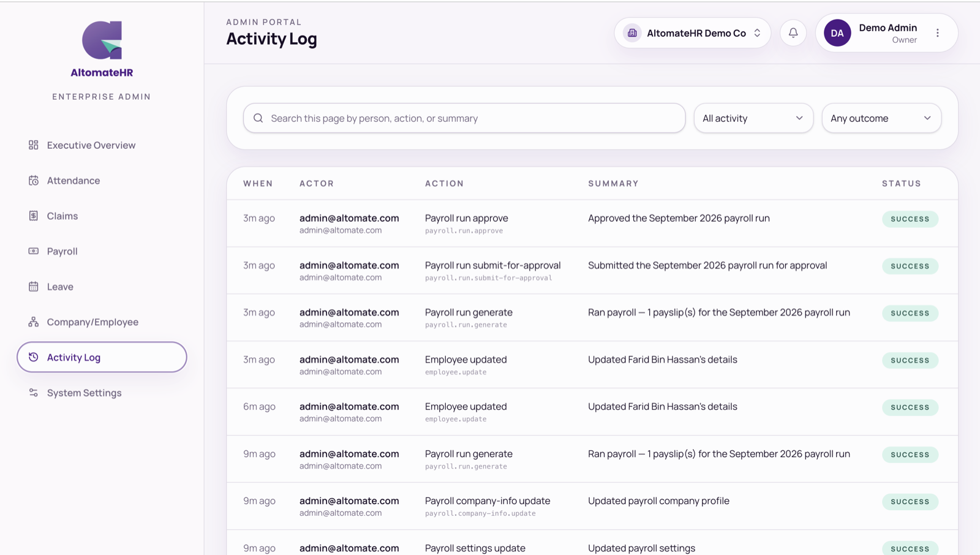Click the SUCCESS badge in the 6m ago row

point(910,407)
